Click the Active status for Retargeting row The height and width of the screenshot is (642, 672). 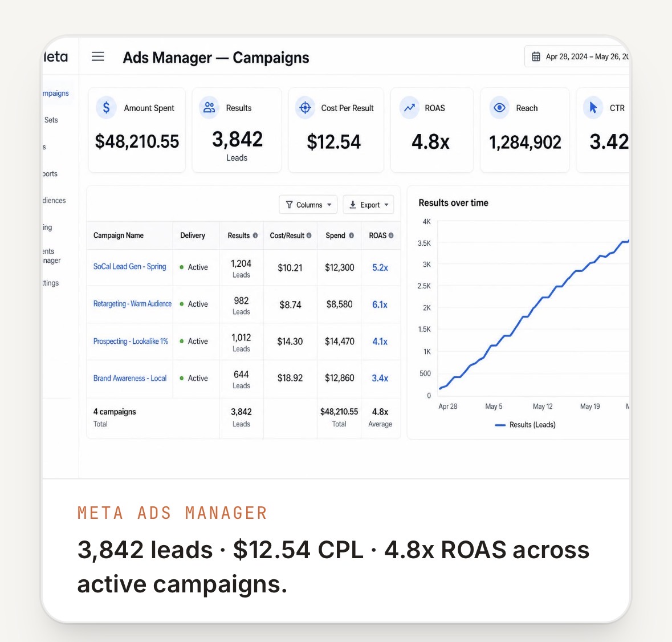pyautogui.click(x=194, y=304)
